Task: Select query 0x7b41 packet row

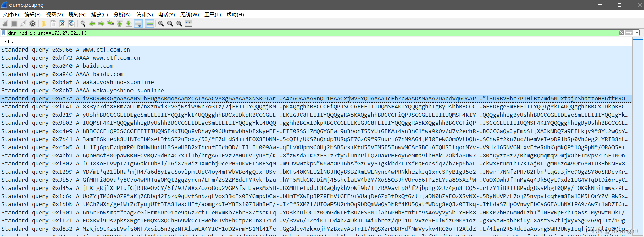Action: (316, 139)
